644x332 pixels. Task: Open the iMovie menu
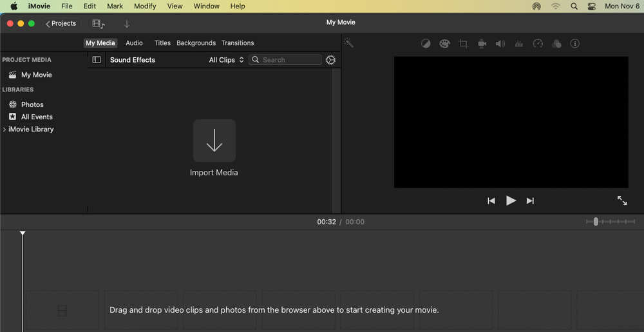pos(39,6)
